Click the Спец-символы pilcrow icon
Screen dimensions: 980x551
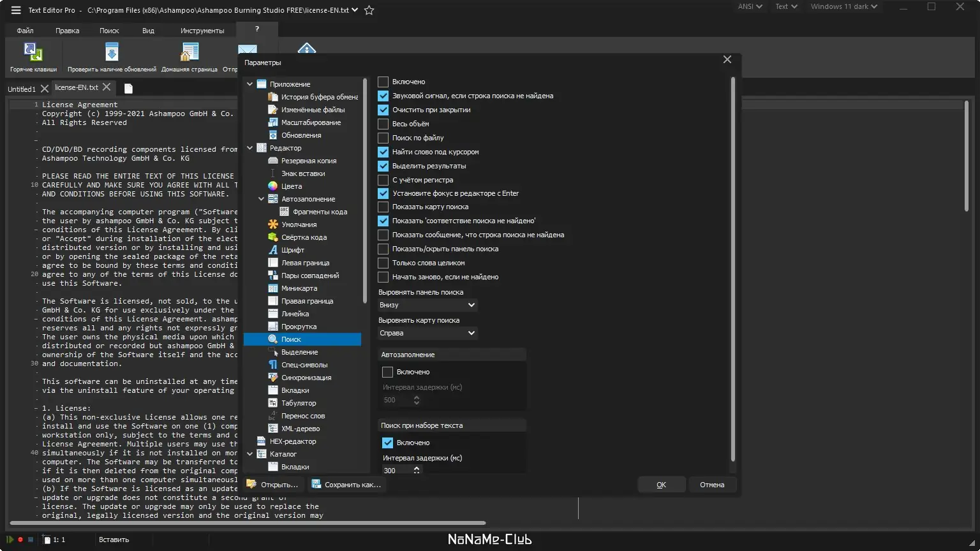(273, 365)
